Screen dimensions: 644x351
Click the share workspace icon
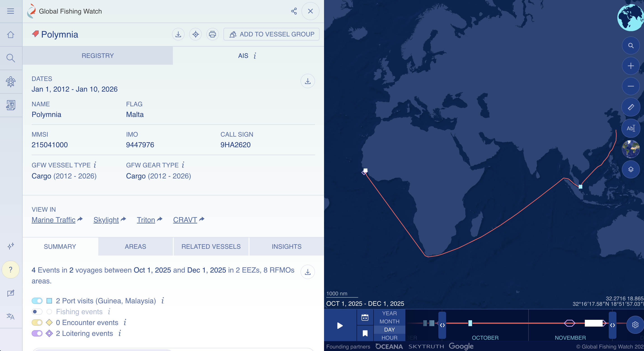tap(294, 11)
